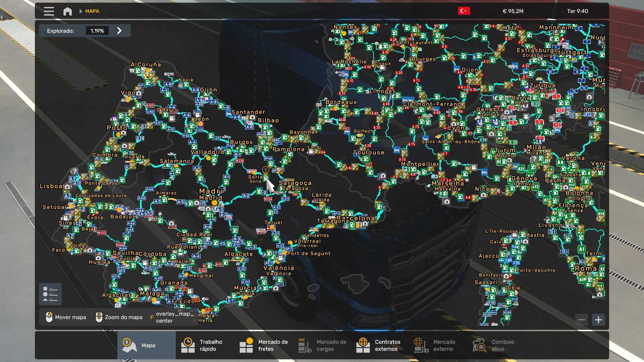Screen dimensions: 644x362
Task: Click the money balance € 95,2M
Action: click(x=513, y=11)
